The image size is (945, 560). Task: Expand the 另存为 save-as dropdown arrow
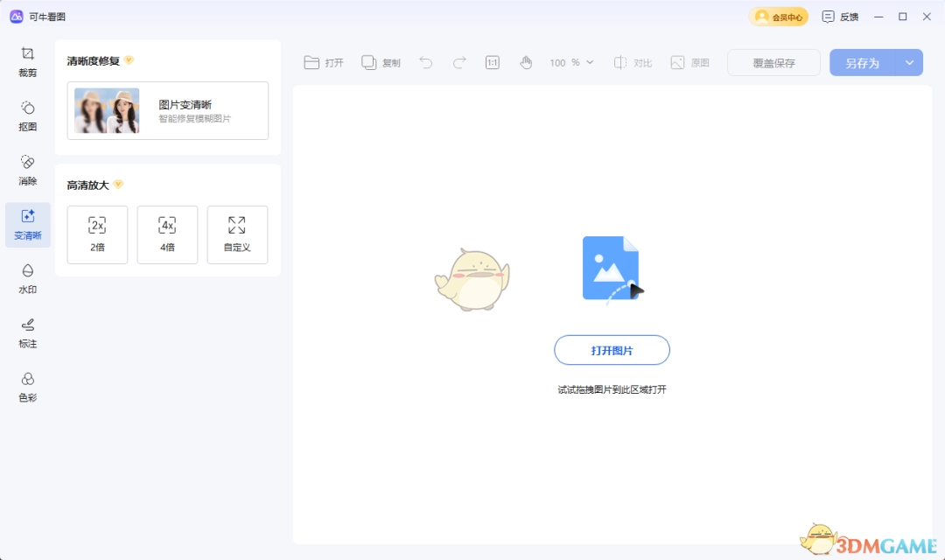coord(910,62)
